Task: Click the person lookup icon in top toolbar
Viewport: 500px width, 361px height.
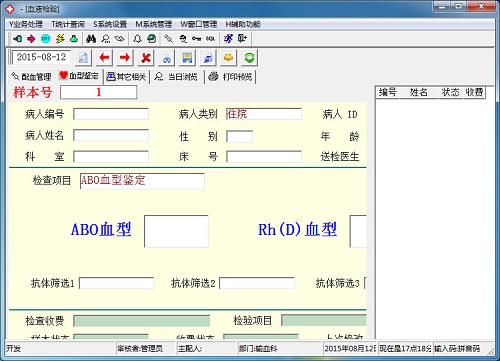Action: point(105,39)
